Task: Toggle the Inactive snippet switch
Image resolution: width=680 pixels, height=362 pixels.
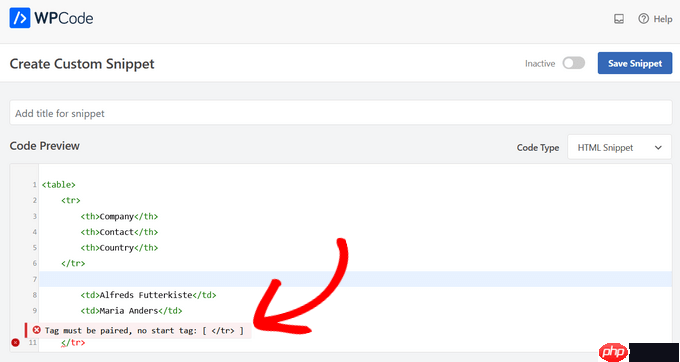Action: pos(573,63)
